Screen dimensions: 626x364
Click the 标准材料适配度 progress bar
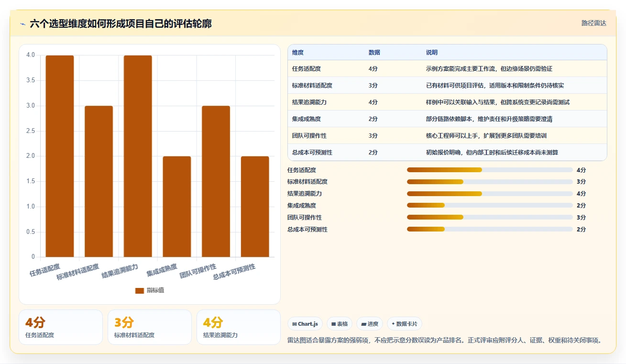490,182
